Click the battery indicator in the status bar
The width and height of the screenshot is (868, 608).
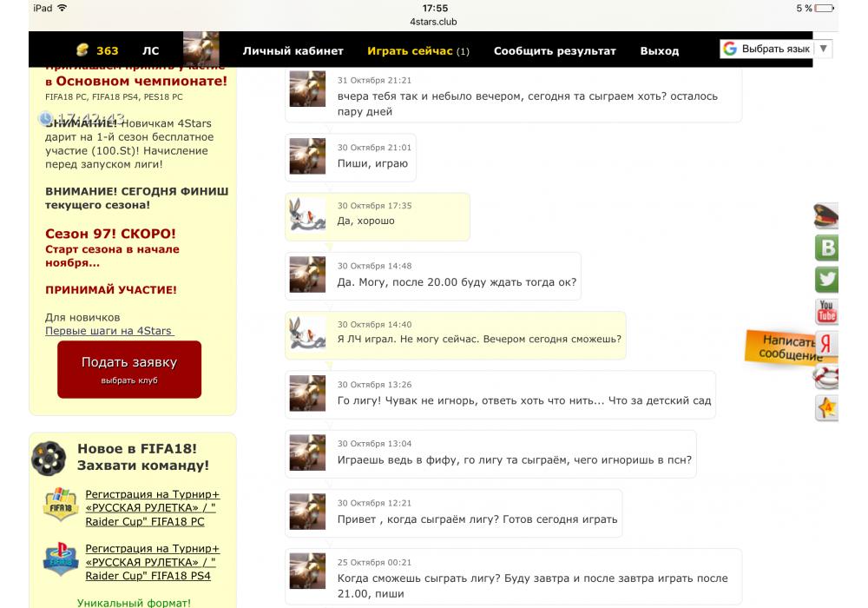click(x=825, y=8)
